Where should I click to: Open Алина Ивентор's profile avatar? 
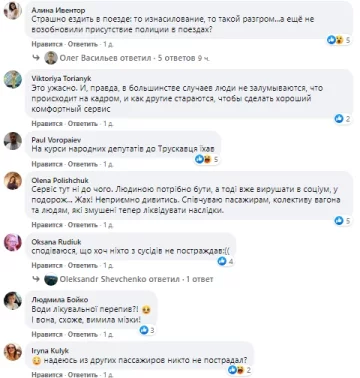pos(13,11)
